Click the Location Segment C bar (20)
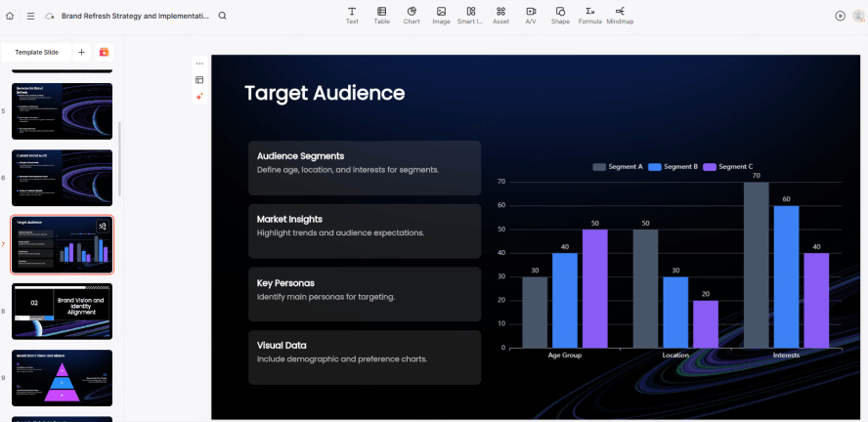 pyautogui.click(x=706, y=324)
